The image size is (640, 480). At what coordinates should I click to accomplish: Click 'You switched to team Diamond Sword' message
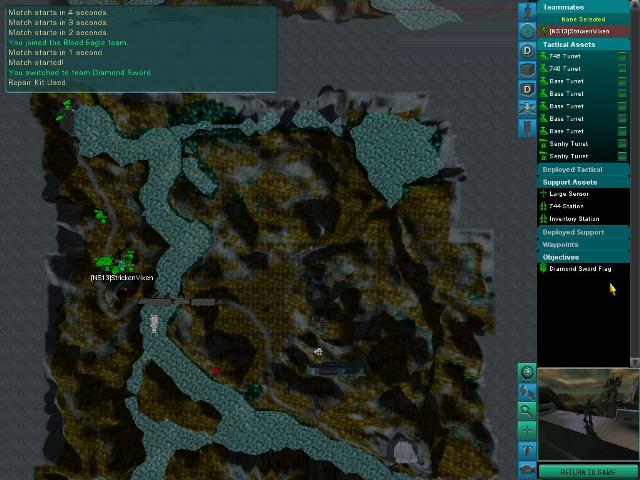80,72
